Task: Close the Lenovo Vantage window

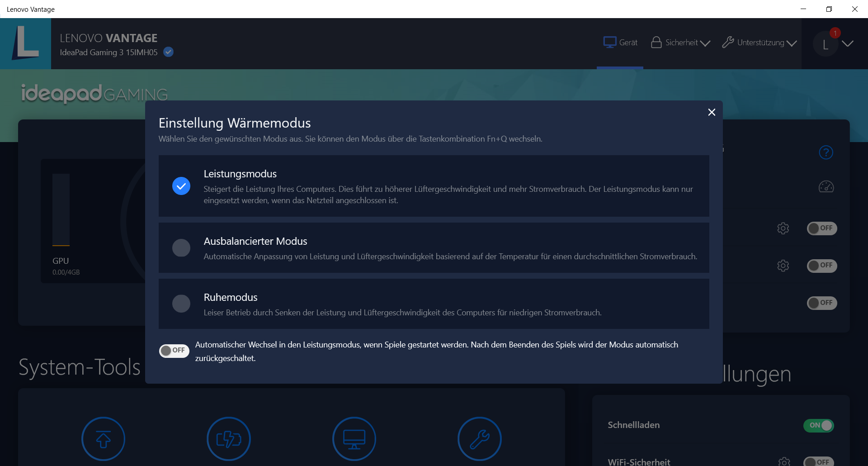Action: point(855,9)
